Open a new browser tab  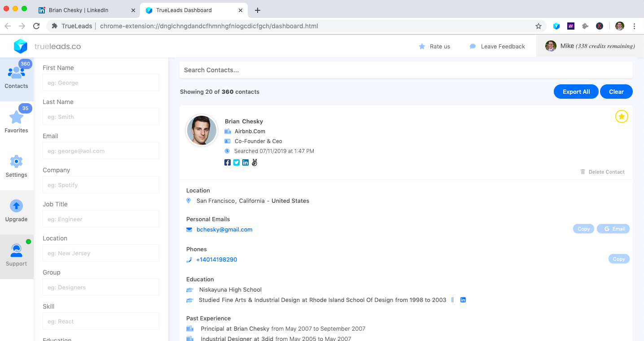[258, 10]
